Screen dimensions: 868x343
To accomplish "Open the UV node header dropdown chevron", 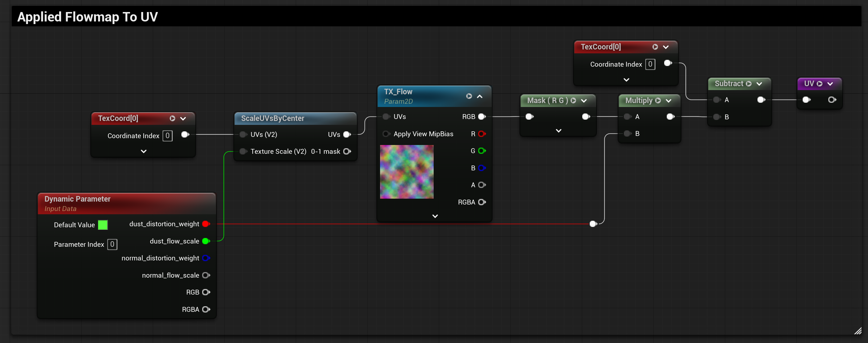I will pyautogui.click(x=830, y=84).
